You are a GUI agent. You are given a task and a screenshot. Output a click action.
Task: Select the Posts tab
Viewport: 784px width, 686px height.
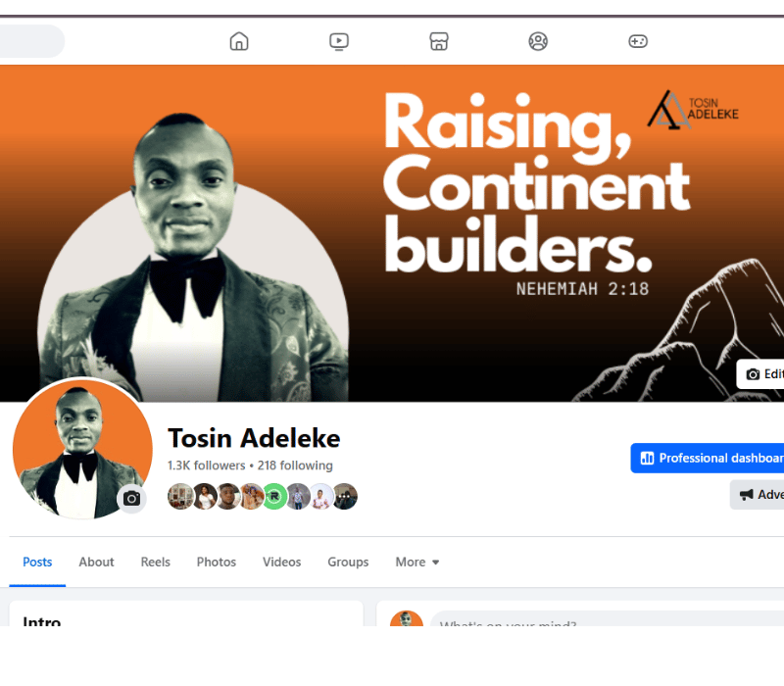pyautogui.click(x=37, y=562)
